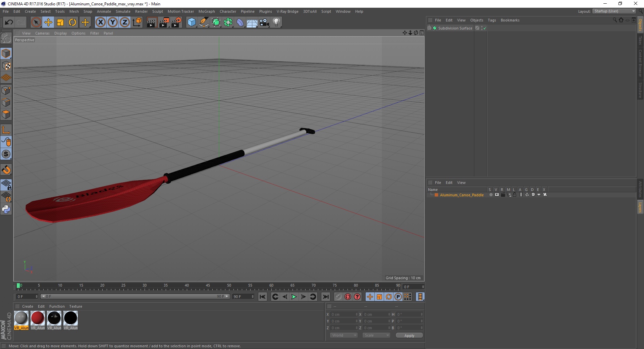Toggle the X axis lock

[100, 22]
